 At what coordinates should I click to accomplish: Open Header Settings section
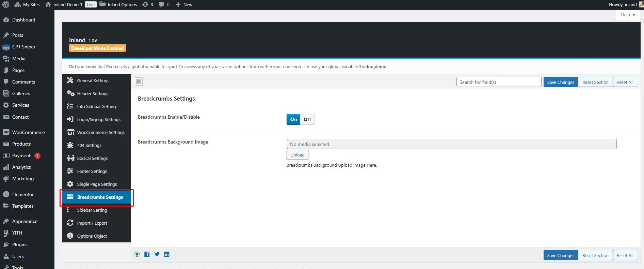[x=96, y=93]
